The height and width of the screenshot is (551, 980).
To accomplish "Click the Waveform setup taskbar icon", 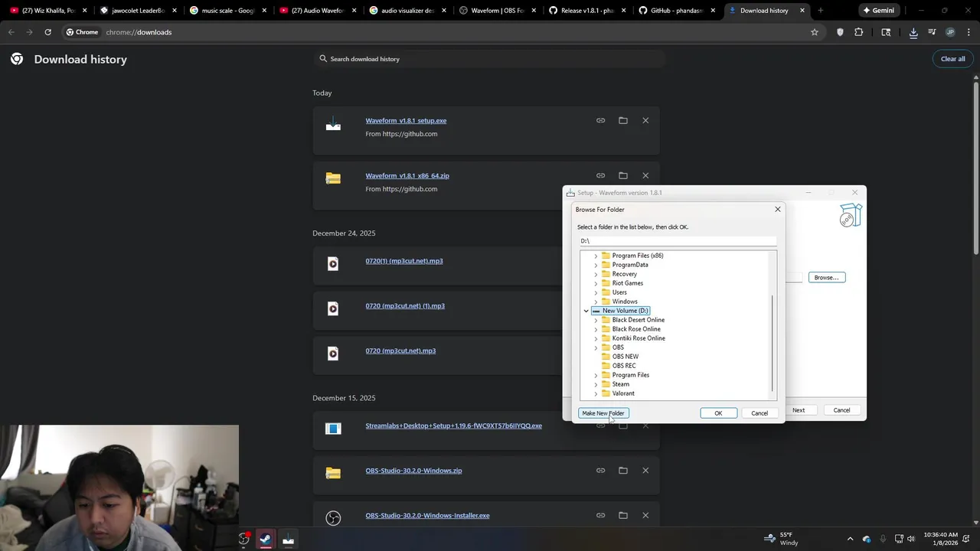I will point(288,539).
